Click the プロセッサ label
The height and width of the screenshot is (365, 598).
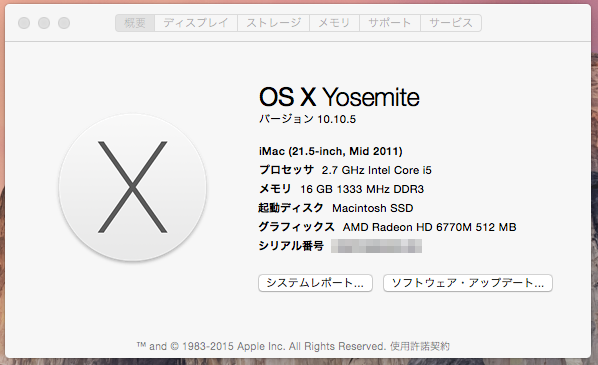click(286, 170)
